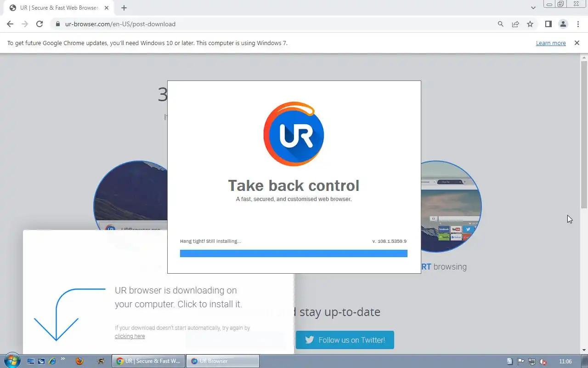Click the scrollbar's down arrow
The image size is (588, 368).
(x=584, y=350)
